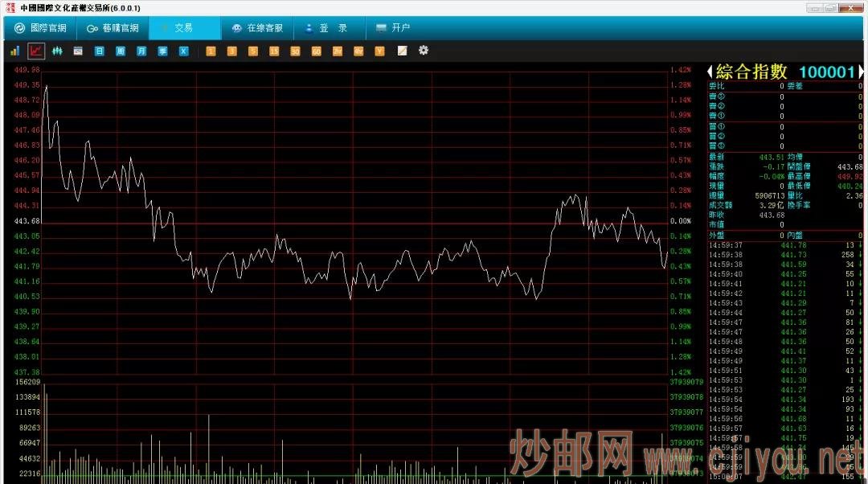Switch to candlestick K-line chart icon
The height and width of the screenshot is (484, 868).
(57, 51)
